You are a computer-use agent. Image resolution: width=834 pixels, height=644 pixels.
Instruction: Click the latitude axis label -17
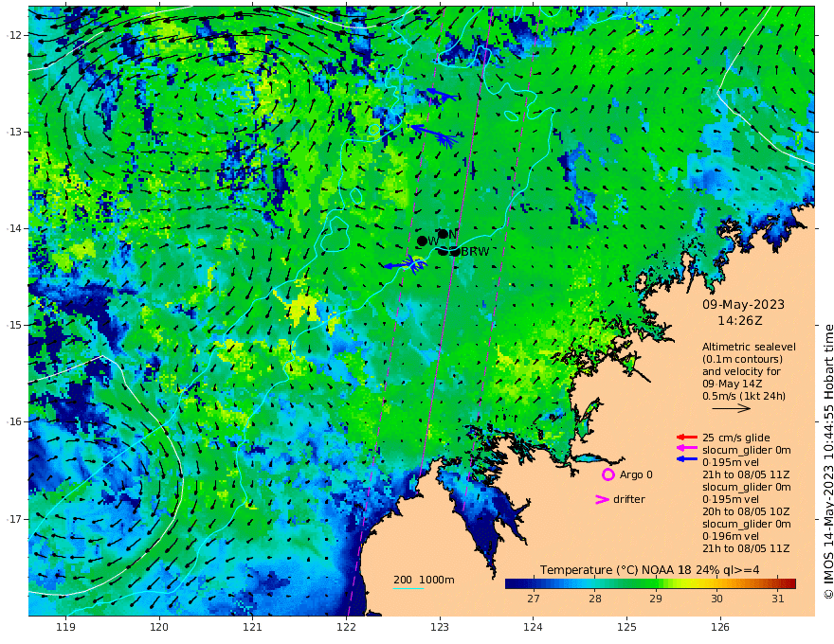coord(14,519)
